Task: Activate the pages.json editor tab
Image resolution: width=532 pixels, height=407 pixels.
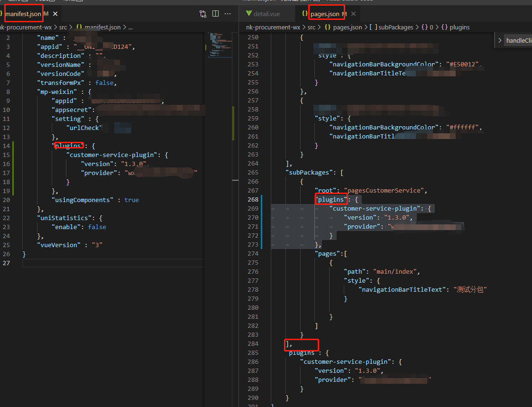Action: coord(325,14)
